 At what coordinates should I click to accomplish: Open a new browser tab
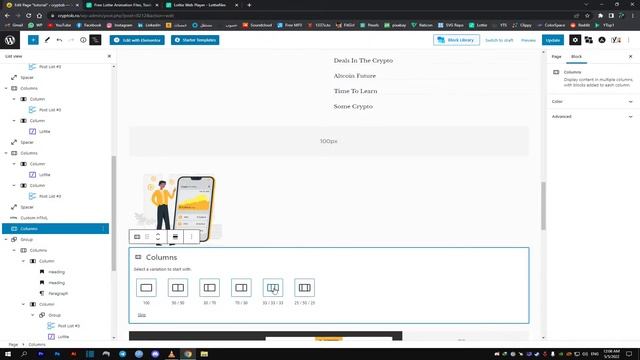tap(249, 5)
